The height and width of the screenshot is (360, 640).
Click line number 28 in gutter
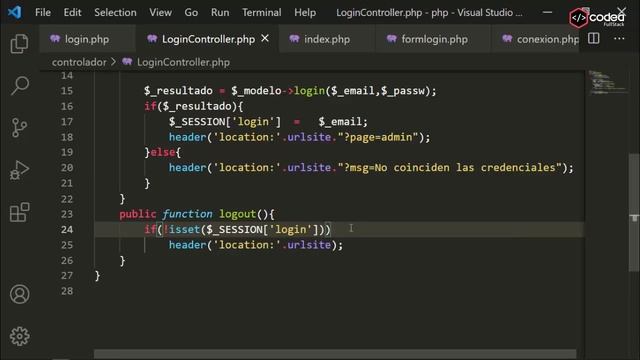pyautogui.click(x=67, y=291)
